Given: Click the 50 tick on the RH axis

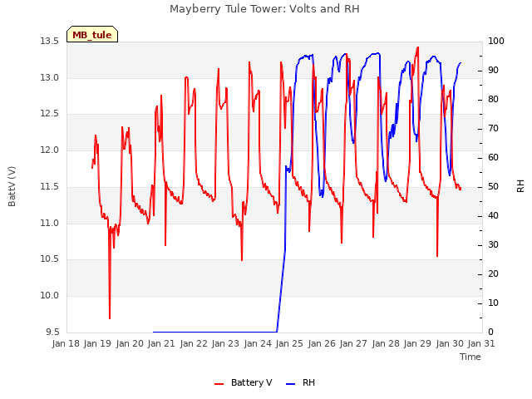Looking at the screenshot, I should tap(493, 187).
